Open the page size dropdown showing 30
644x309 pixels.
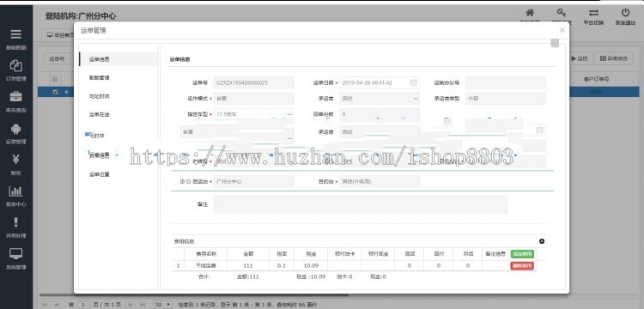[162, 305]
